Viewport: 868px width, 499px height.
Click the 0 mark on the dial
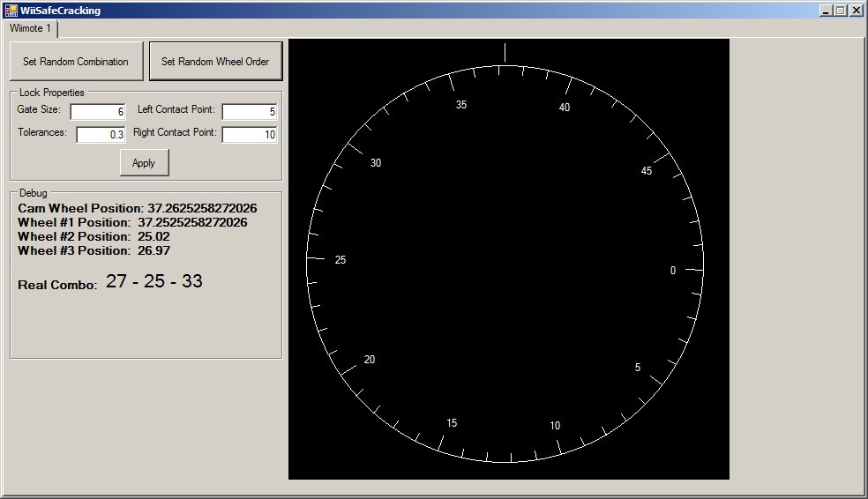673,271
